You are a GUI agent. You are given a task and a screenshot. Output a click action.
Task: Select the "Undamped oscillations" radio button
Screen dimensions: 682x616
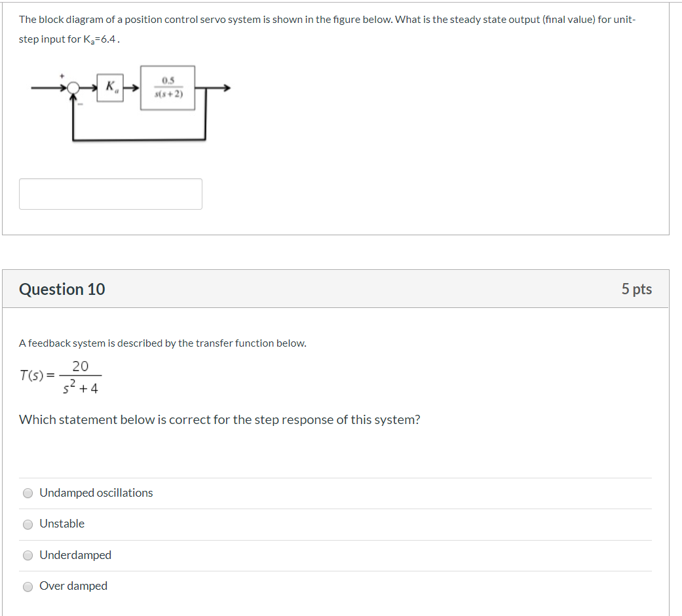click(x=28, y=493)
